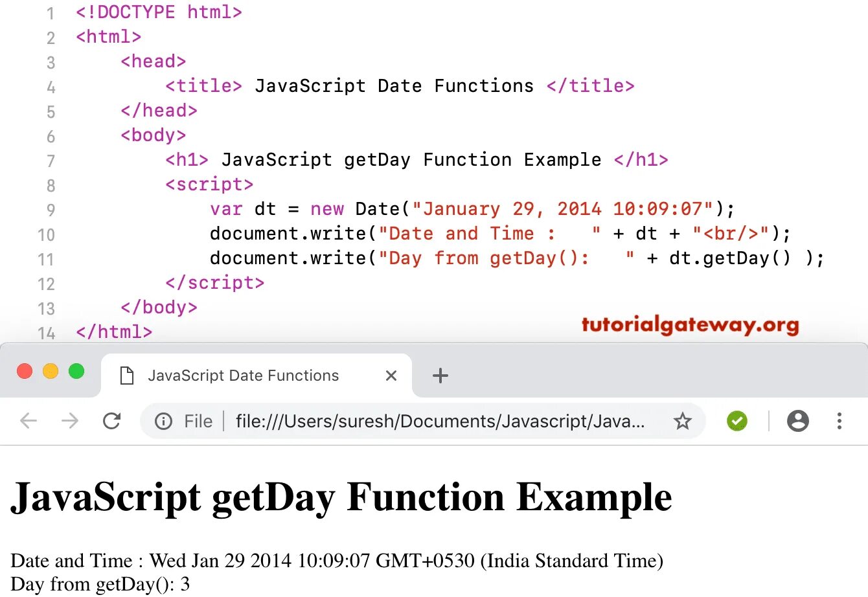868x597 pixels.
Task: Click the 'JavaScript getDay Function Example' page heading
Action: (x=341, y=498)
